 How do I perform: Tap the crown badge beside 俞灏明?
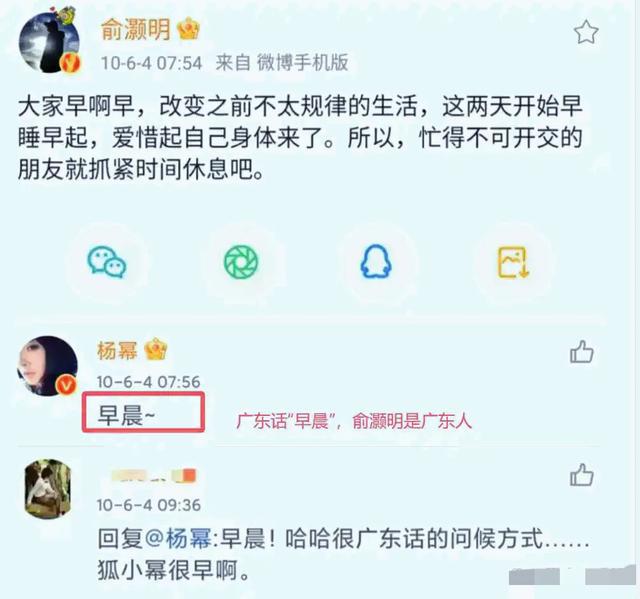point(189,29)
